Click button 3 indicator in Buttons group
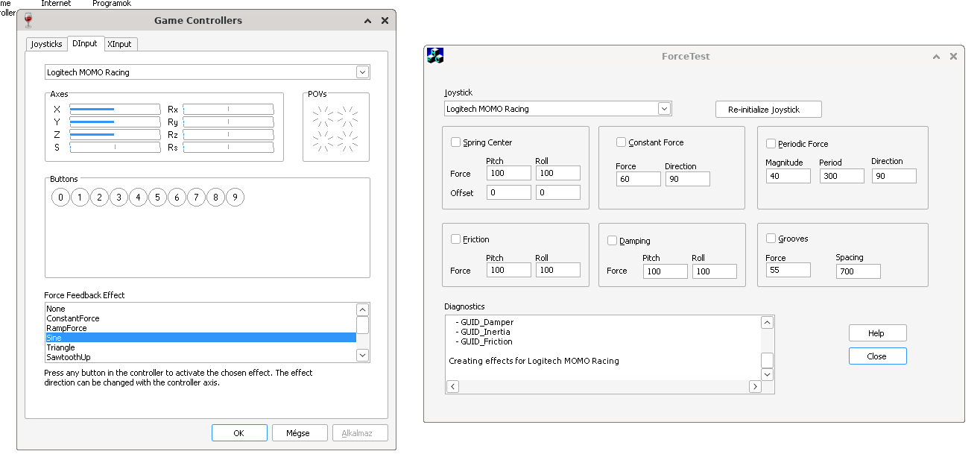The width and height of the screenshot is (980, 457). pyautogui.click(x=118, y=198)
